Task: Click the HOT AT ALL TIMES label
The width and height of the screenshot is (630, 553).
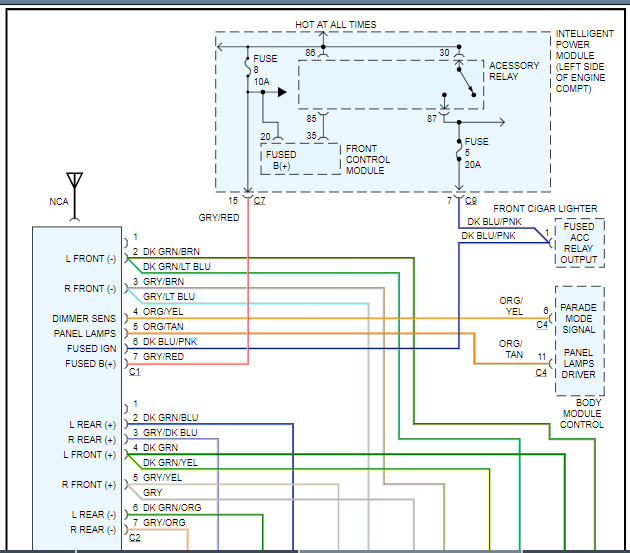Action: [335, 24]
